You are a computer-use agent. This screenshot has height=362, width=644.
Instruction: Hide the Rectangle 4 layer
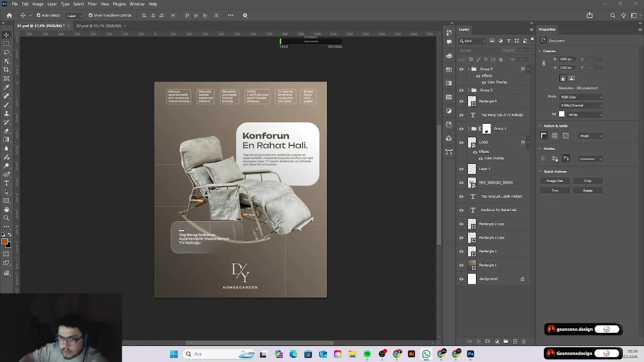[x=461, y=102]
